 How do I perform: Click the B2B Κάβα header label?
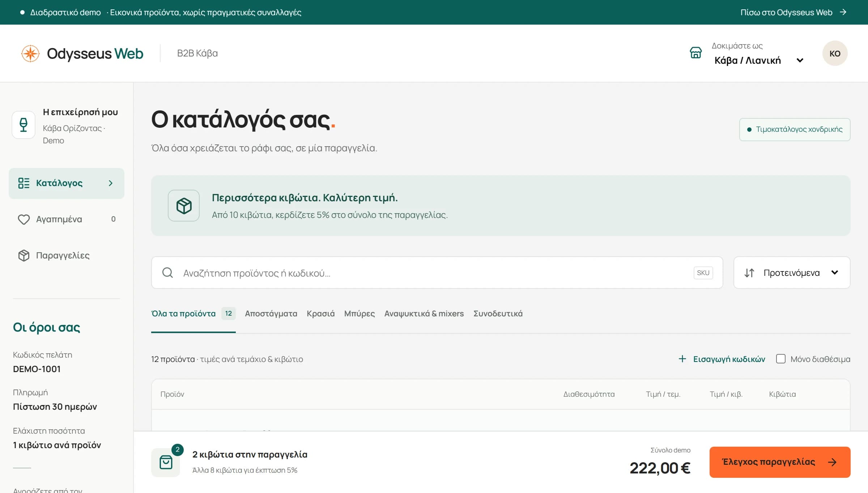pyautogui.click(x=197, y=53)
